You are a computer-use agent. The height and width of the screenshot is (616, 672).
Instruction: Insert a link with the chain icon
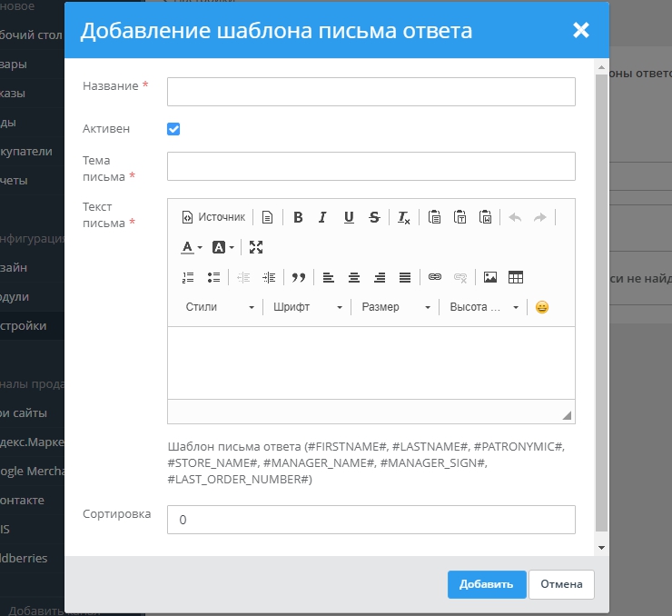[x=435, y=277]
